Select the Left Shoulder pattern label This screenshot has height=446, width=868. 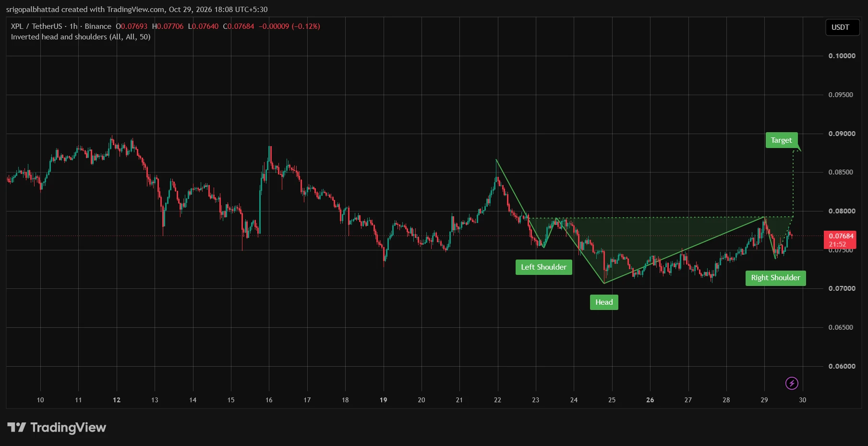coord(543,267)
